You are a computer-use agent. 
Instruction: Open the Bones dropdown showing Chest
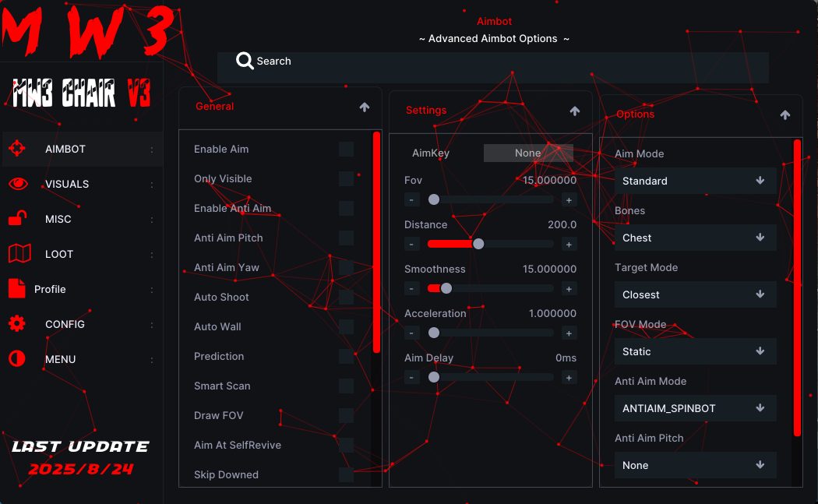pos(695,238)
